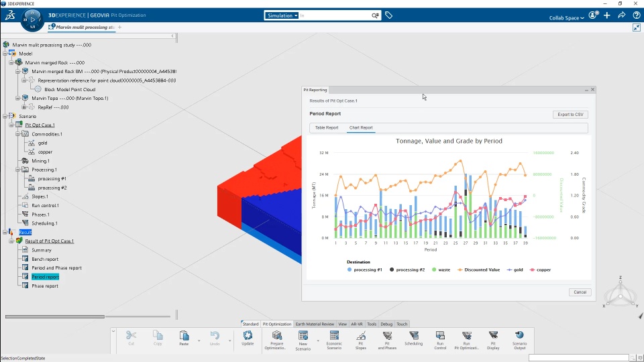Add a new tab with the plus button
This screenshot has width=644, height=362.
click(119, 27)
